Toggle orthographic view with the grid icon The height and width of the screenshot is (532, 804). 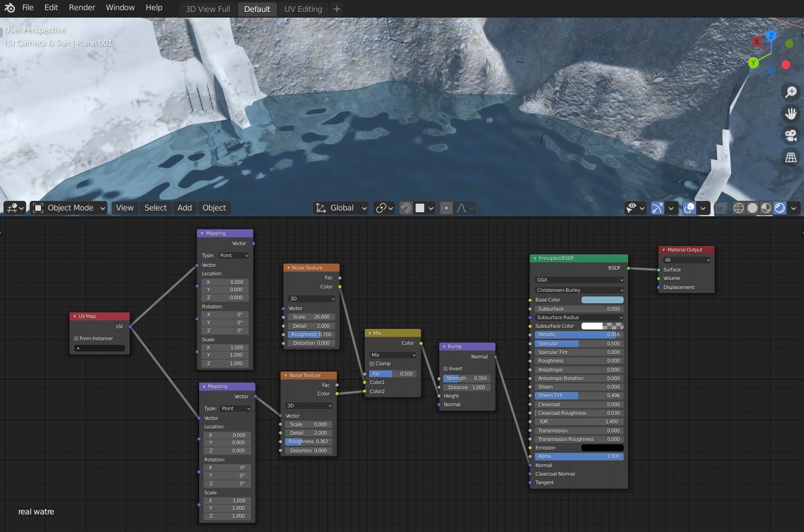pyautogui.click(x=790, y=157)
